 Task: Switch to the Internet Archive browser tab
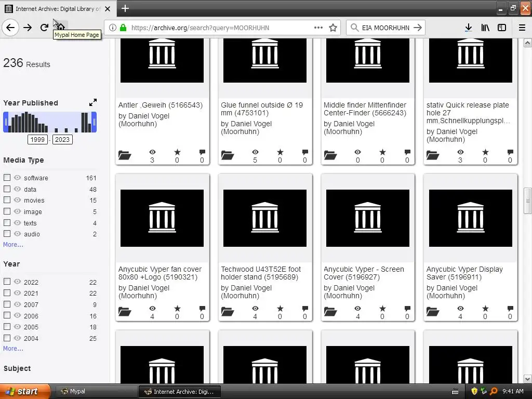coord(58,9)
